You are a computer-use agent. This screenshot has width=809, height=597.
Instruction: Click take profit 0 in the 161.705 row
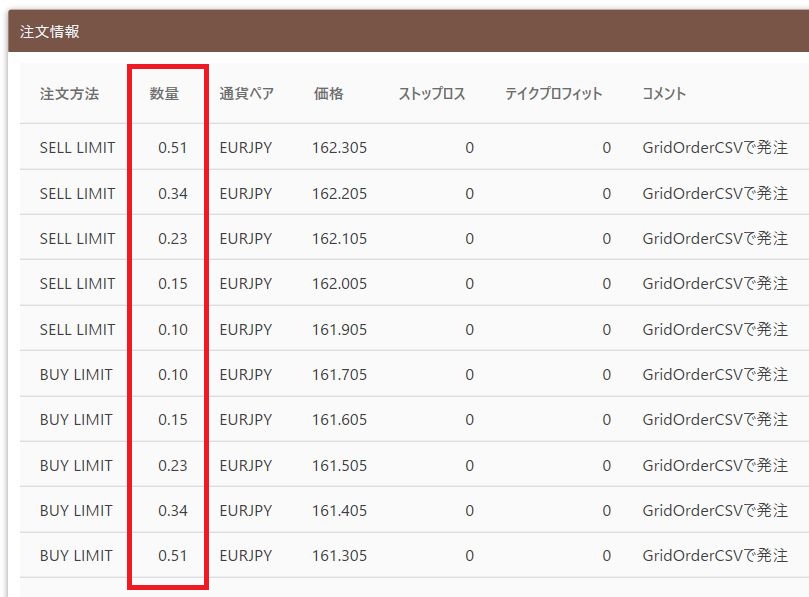pyautogui.click(x=607, y=374)
